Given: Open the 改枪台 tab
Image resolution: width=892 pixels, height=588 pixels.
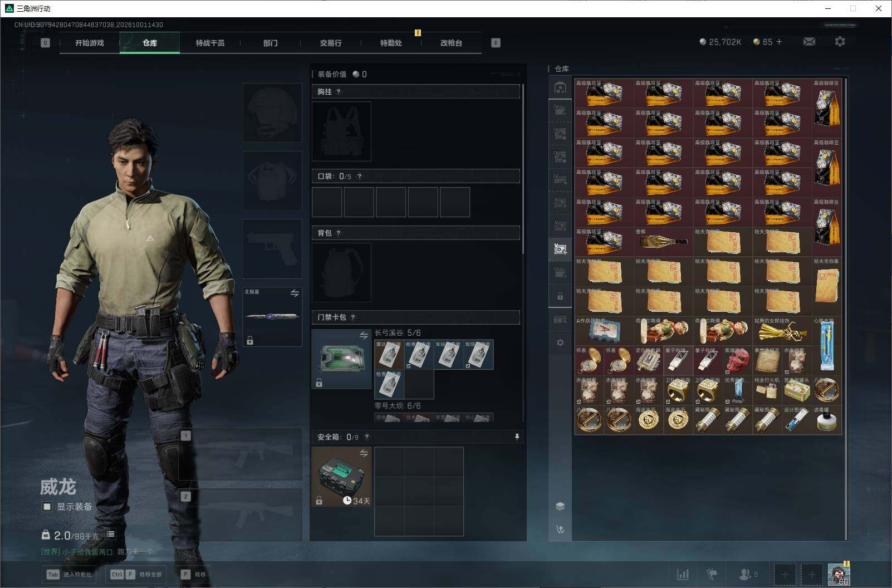Looking at the screenshot, I should (451, 43).
